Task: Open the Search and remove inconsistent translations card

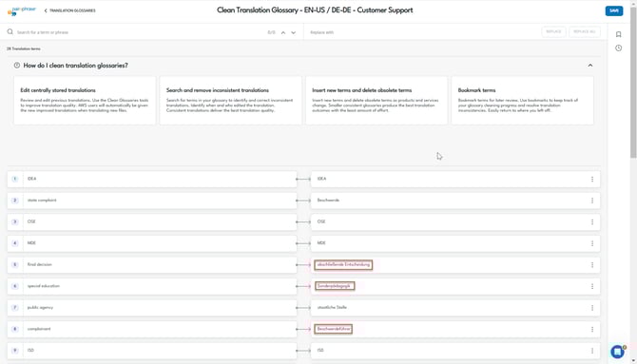Action: 231,101
